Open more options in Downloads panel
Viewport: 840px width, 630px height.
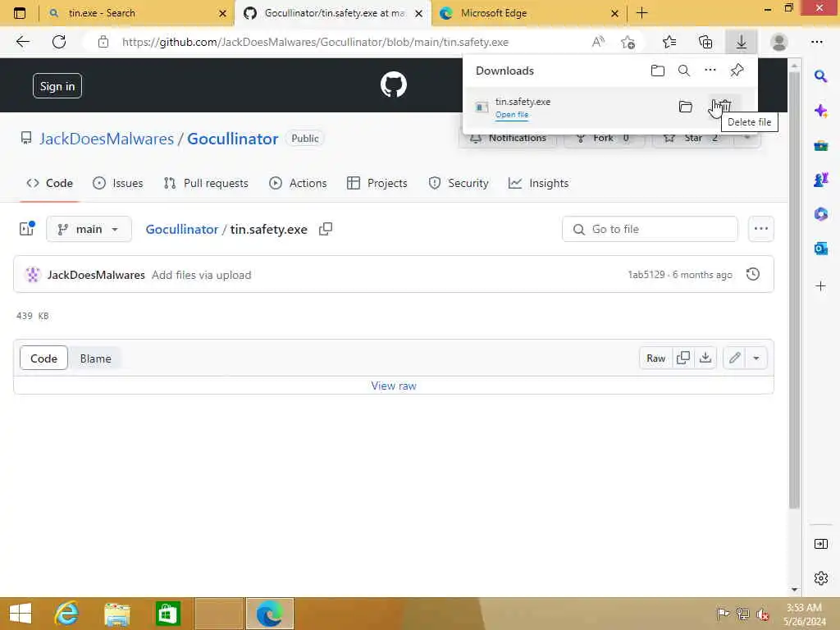(x=710, y=71)
